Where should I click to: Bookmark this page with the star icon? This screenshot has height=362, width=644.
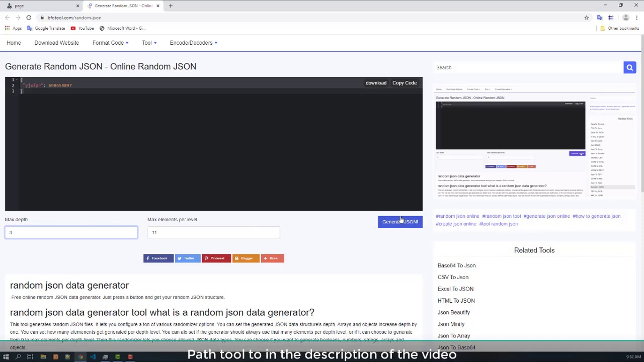pos(587,18)
